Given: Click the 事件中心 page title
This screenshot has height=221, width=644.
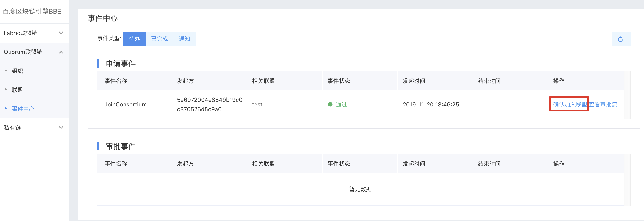Looking at the screenshot, I should coord(102,18).
